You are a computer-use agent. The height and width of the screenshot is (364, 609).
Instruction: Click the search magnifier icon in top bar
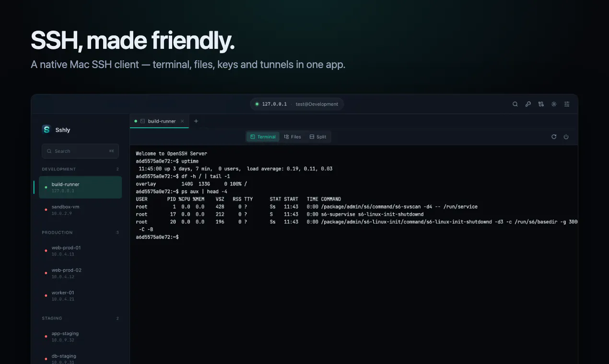pos(515,104)
